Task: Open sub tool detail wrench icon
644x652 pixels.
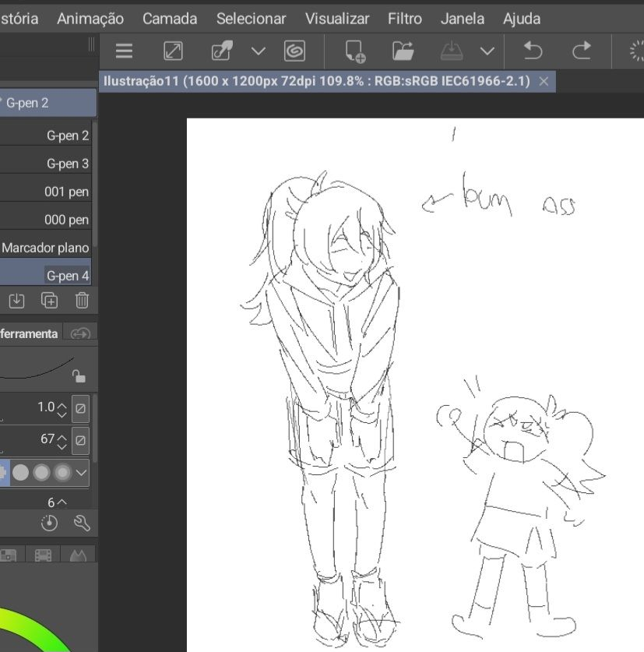Action: (82, 523)
